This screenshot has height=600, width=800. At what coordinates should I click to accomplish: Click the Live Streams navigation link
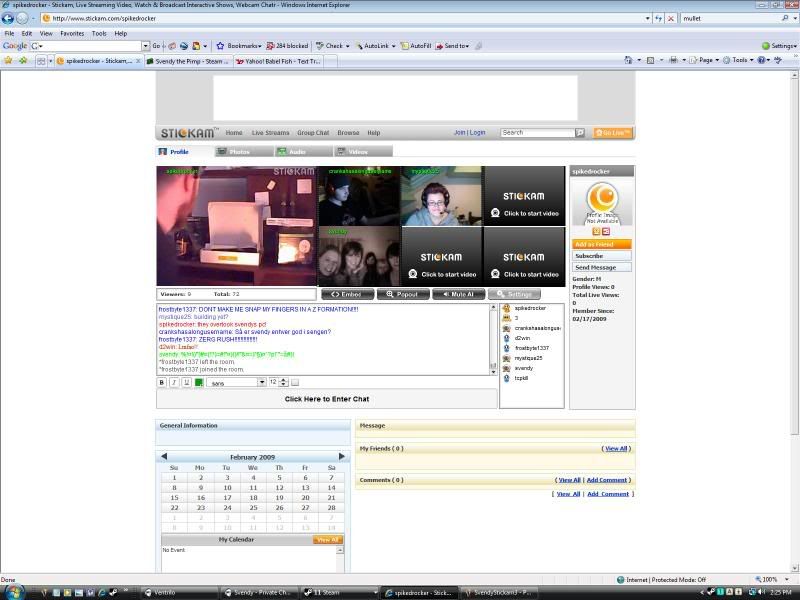click(x=270, y=132)
